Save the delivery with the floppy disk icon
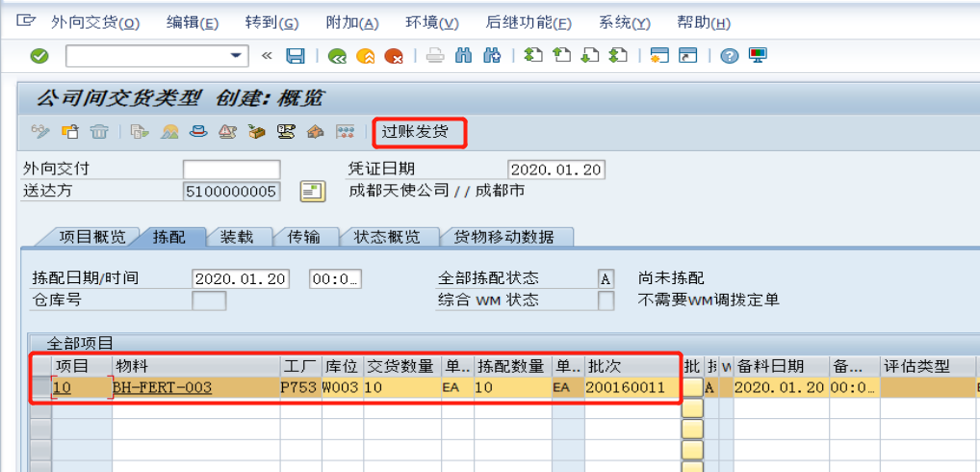 (295, 56)
